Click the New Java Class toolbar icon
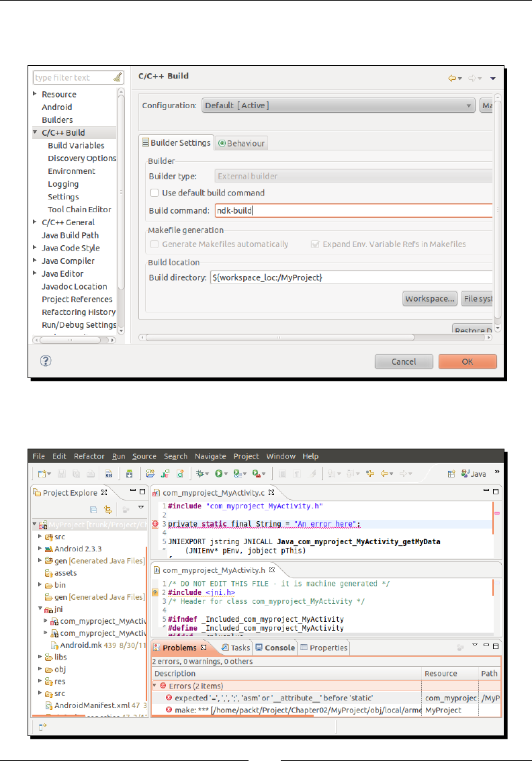This screenshot has width=532, height=767. (180, 473)
